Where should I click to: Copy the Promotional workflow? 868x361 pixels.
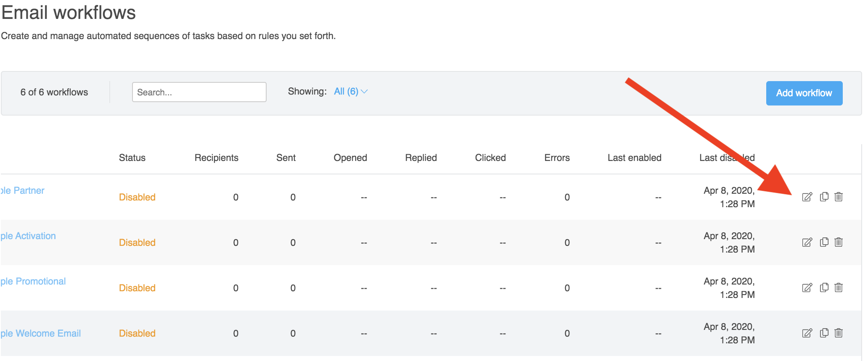pos(824,287)
